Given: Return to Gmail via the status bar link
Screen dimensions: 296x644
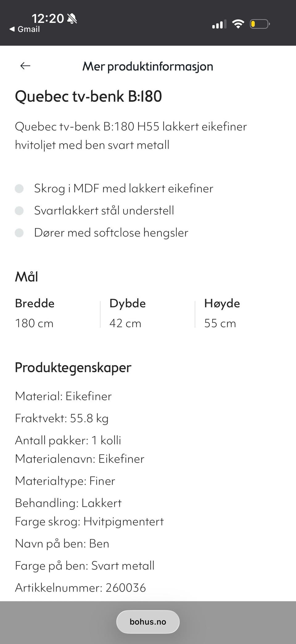Looking at the screenshot, I should click(x=25, y=29).
